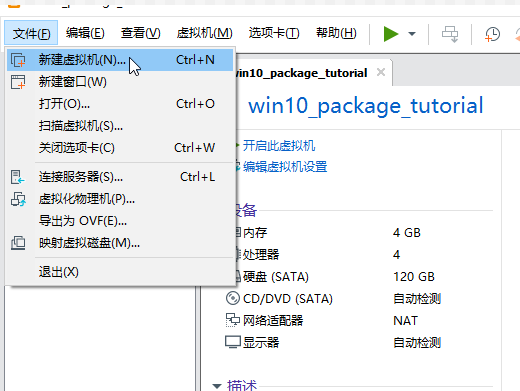This screenshot has width=520, height=391.
Task: Click 编辑虚拟机设置 link
Action: (285, 167)
